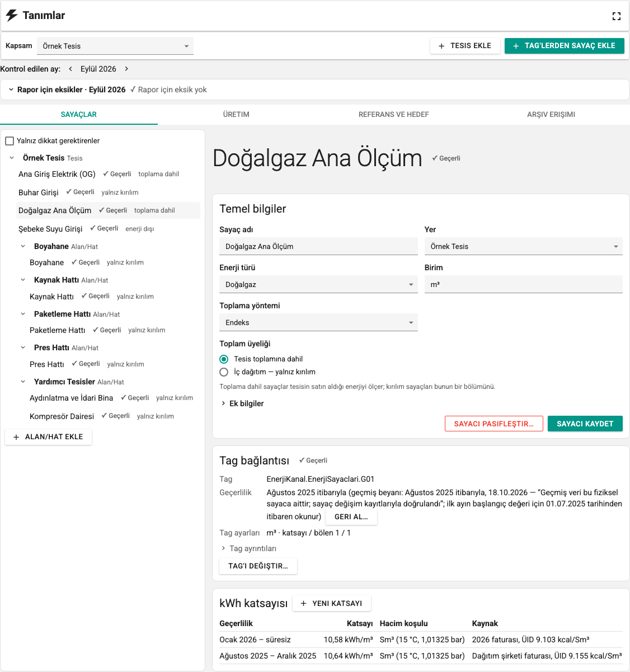Viewport: 630px width, 672px height.
Task: Click Sayacı Kaydet button
Action: (585, 424)
